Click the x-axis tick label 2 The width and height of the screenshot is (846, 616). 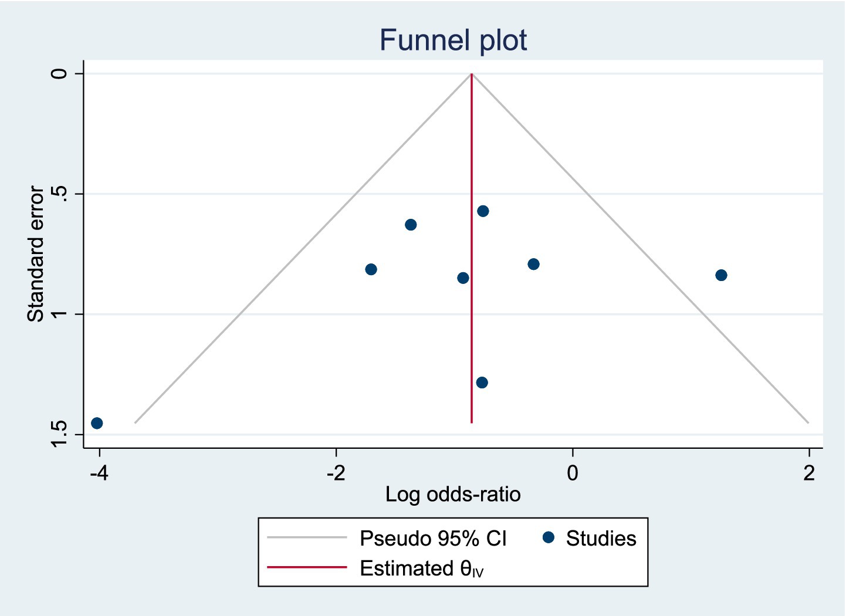point(809,472)
